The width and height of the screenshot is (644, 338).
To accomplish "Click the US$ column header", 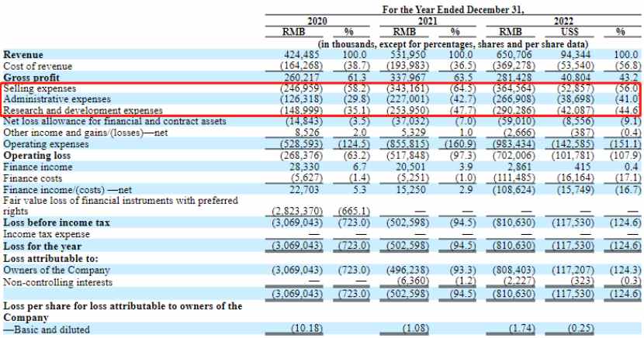I will tap(570, 32).
